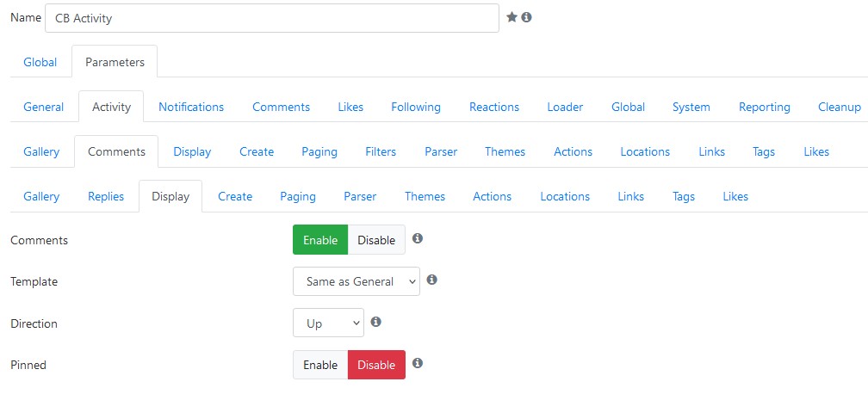Show info tooltip for Pinned setting

coord(418,364)
